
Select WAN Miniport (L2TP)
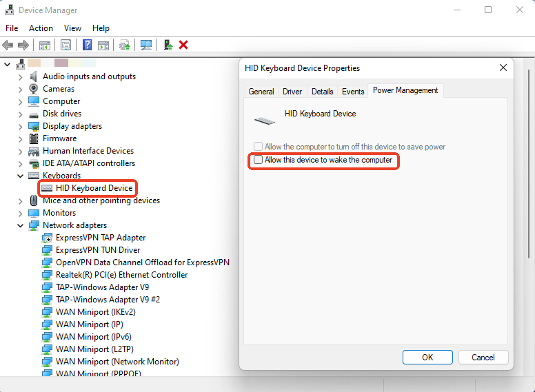[x=94, y=349]
